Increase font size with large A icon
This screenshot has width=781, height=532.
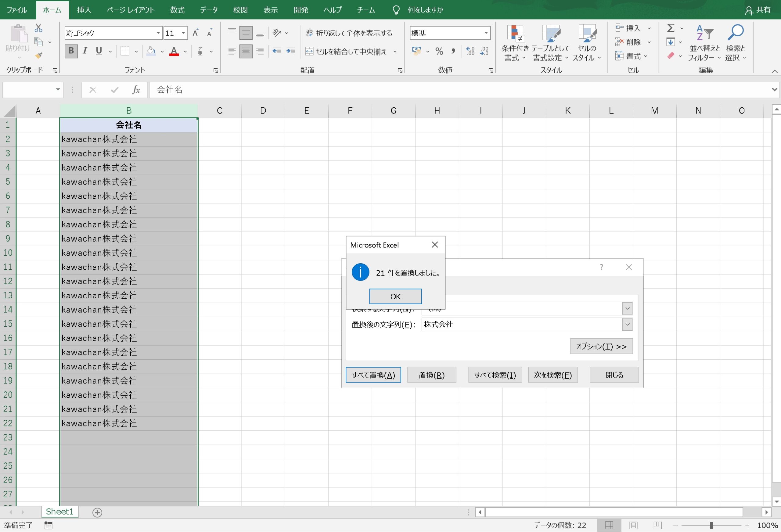[195, 33]
